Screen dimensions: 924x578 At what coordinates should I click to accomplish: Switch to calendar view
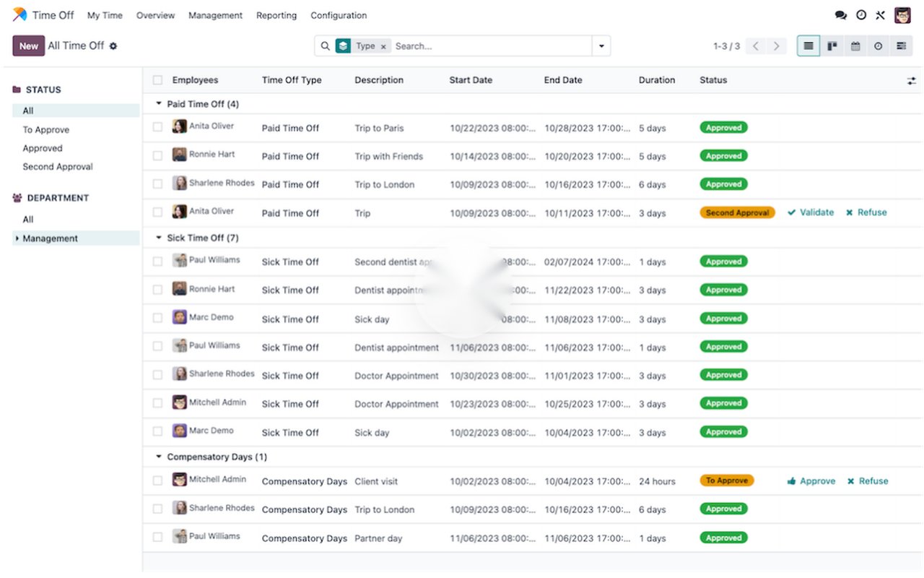(x=855, y=46)
